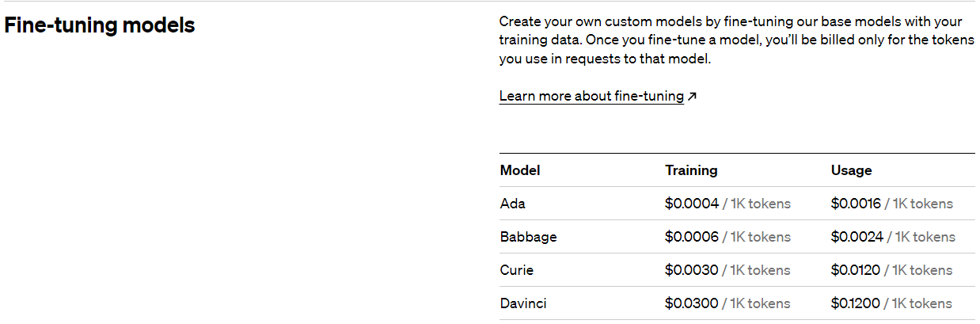The image size is (980, 324).
Task: Click the external arrow icon beside fine-tuning link
Action: 692,97
